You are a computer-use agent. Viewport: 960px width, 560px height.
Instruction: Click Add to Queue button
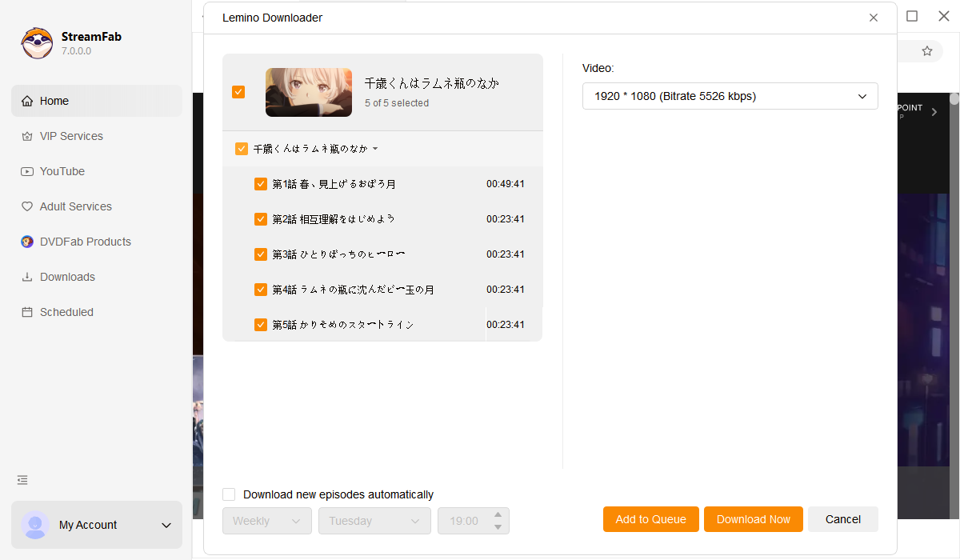(650, 519)
